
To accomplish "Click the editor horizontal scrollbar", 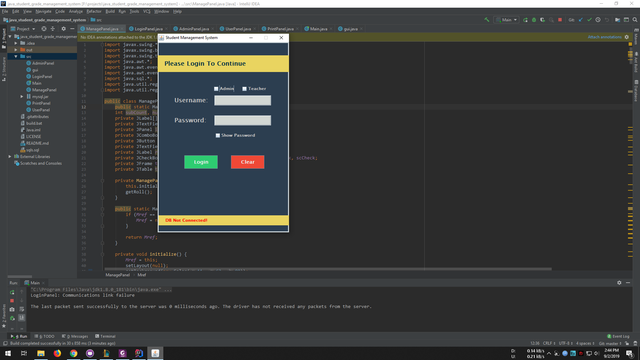I will pyautogui.click(x=328, y=269).
